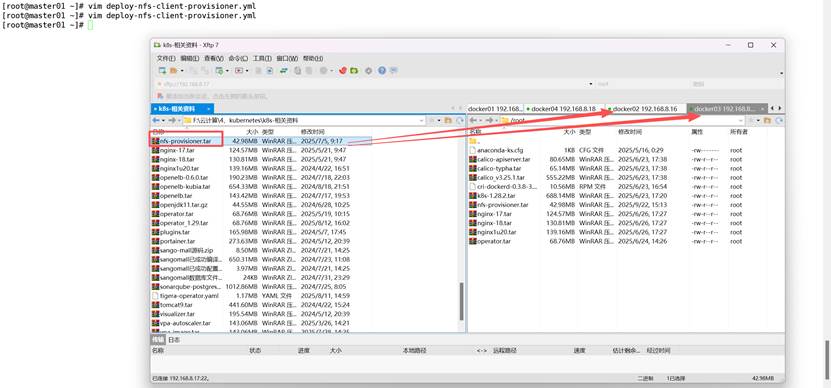Screen dimensions: 831x388
Task: Select openjdk11.tar.gz in local list
Action: click(x=180, y=205)
